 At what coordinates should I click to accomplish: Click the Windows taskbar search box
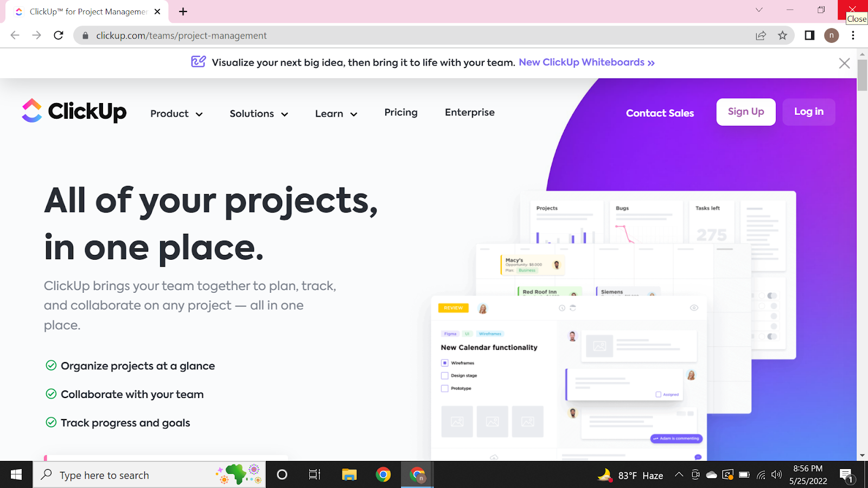coord(149,475)
